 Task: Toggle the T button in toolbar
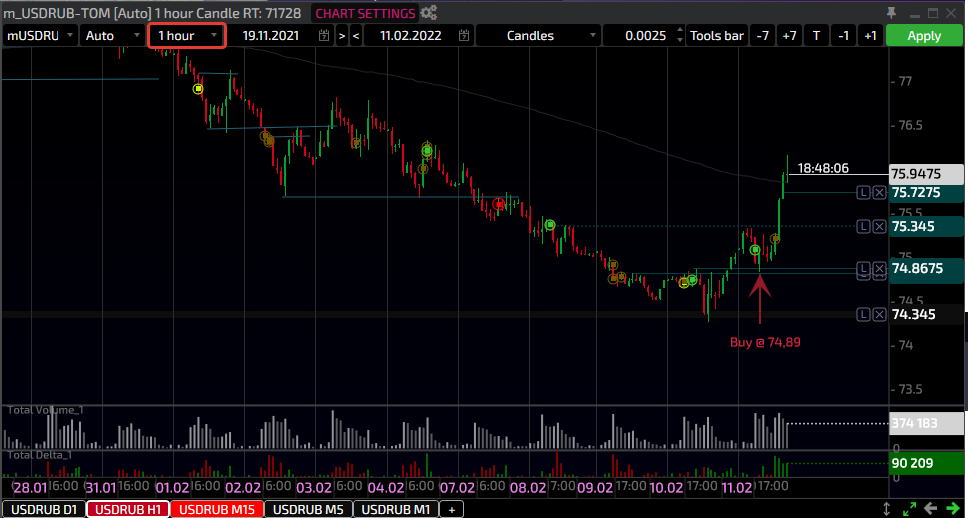point(816,36)
